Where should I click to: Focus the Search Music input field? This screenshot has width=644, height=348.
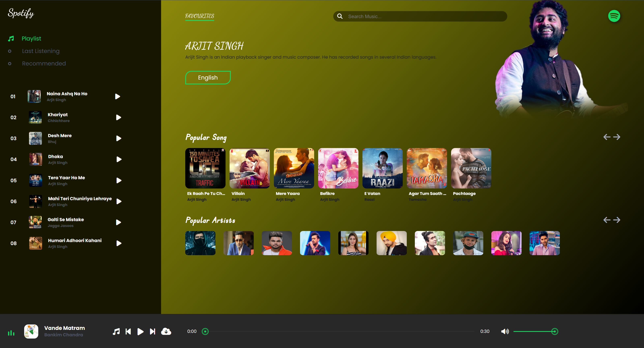420,16
